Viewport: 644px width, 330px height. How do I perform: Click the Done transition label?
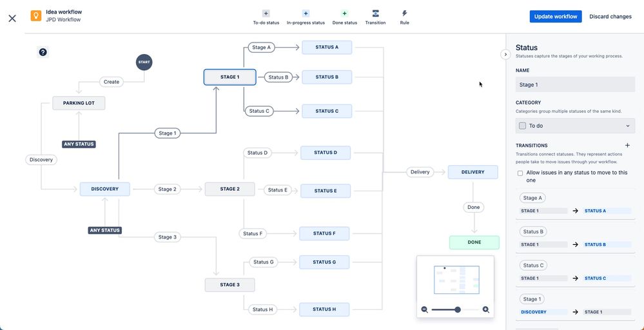(474, 208)
